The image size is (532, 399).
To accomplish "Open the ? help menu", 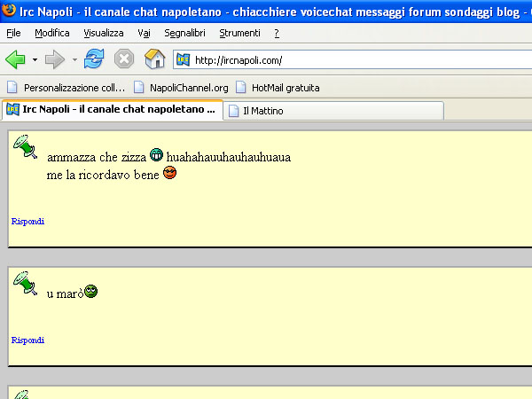I will (277, 33).
